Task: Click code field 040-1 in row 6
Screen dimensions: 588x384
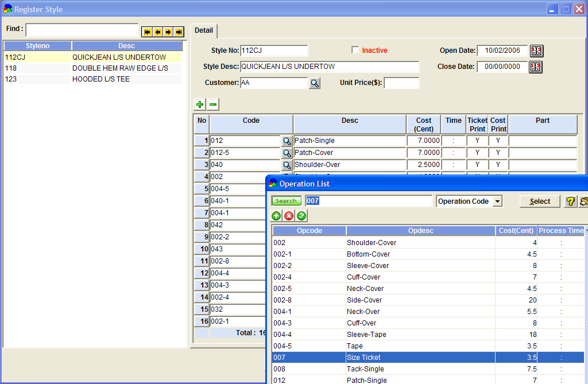Action: (x=238, y=201)
